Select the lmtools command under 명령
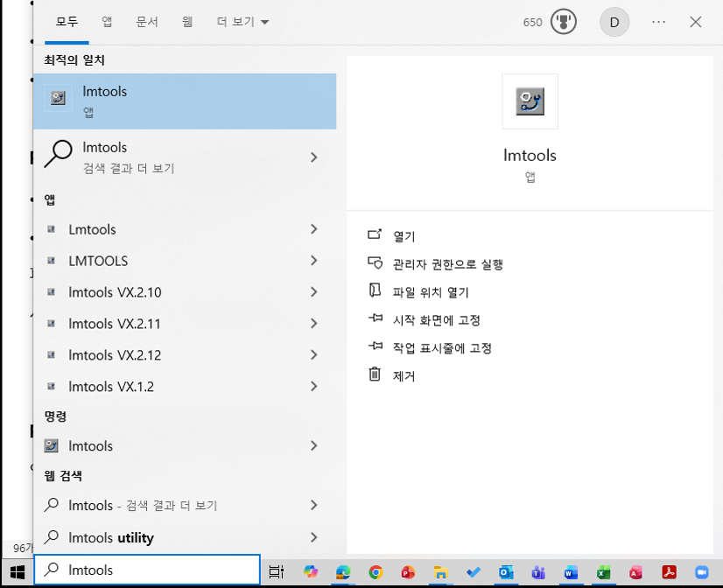The height and width of the screenshot is (588, 723). point(185,445)
